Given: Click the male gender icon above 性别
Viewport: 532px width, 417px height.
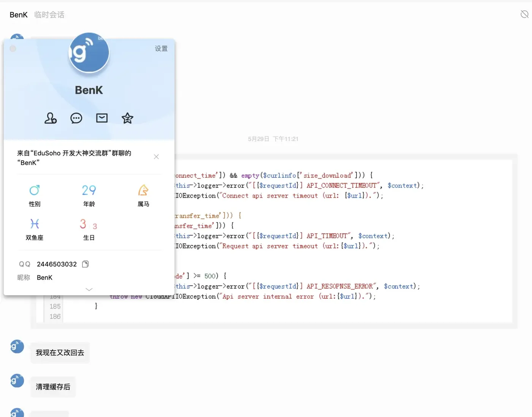Looking at the screenshot, I should 35,190.
